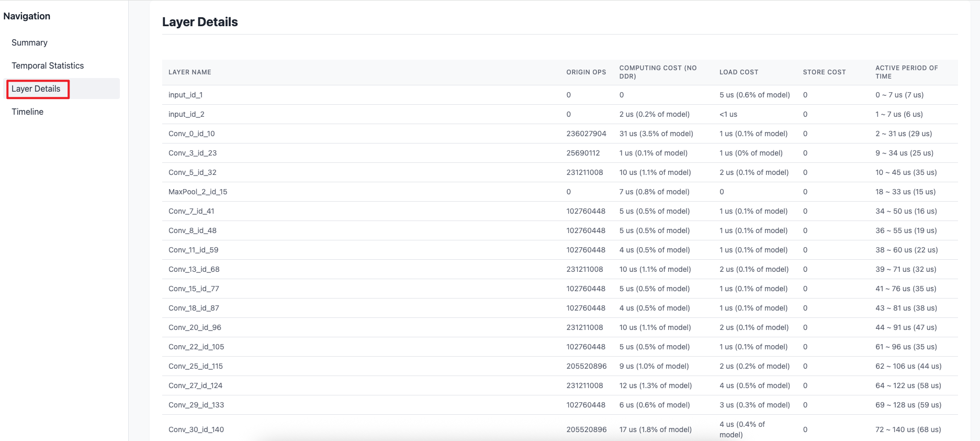The height and width of the screenshot is (441, 980).
Task: Click the Conv_30_id_140 layer name
Action: click(x=196, y=429)
